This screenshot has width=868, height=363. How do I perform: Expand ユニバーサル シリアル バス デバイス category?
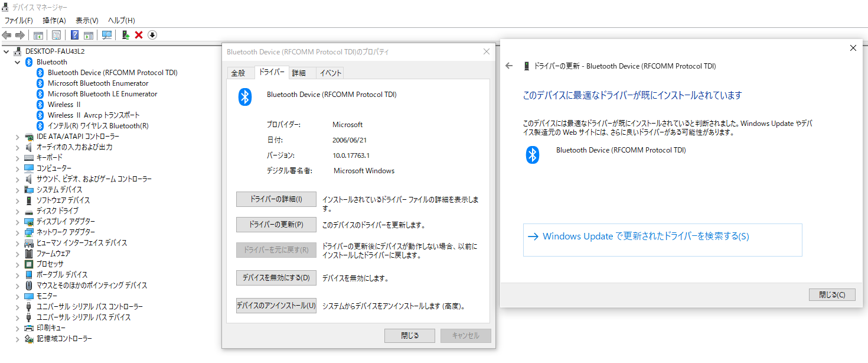point(17,317)
